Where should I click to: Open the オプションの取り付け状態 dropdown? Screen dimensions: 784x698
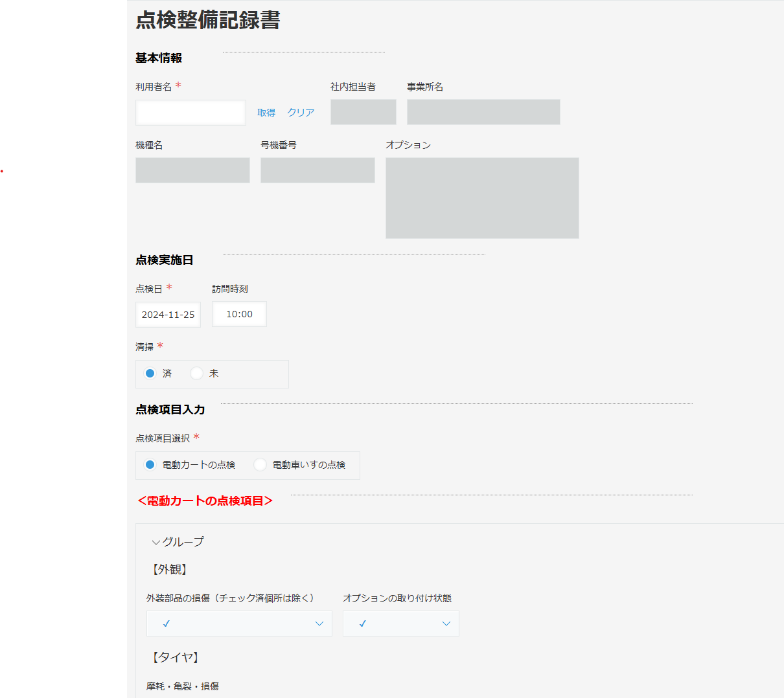400,624
